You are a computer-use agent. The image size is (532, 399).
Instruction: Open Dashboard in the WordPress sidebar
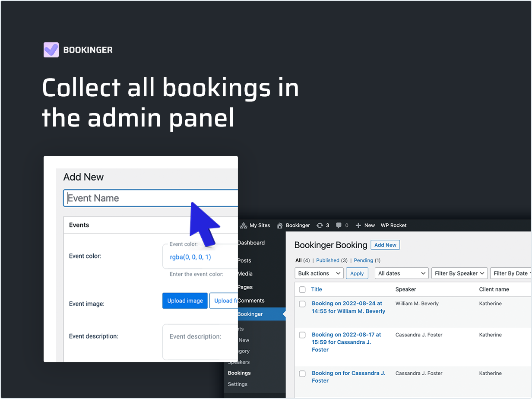click(251, 243)
